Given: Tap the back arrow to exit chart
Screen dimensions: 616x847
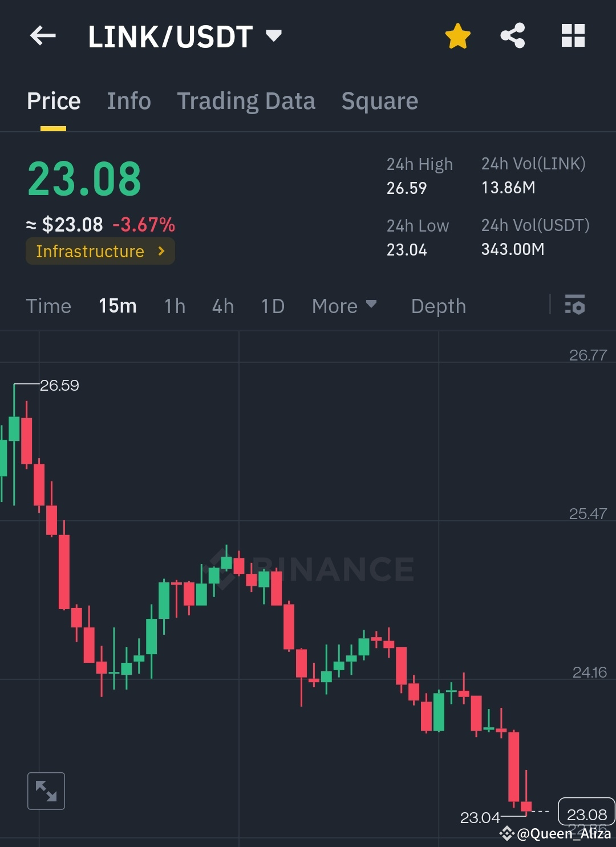Looking at the screenshot, I should pyautogui.click(x=43, y=35).
